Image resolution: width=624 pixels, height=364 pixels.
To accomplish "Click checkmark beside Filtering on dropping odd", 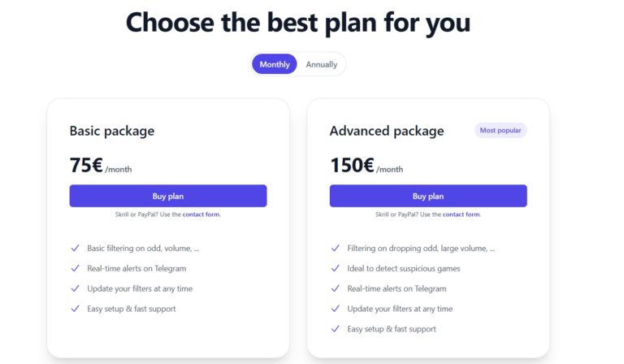I will click(335, 248).
